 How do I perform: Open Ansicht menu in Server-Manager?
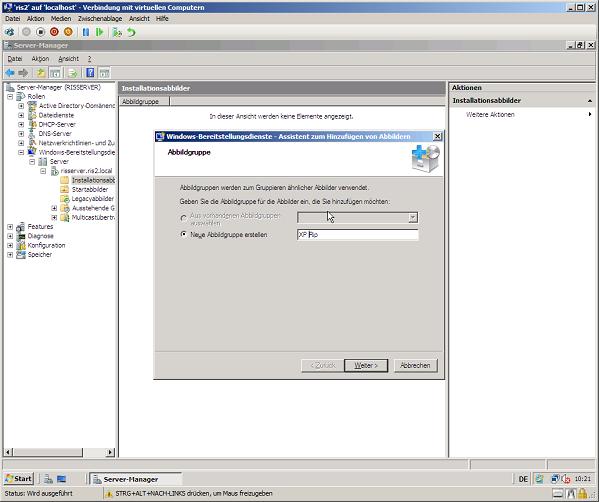[x=68, y=58]
